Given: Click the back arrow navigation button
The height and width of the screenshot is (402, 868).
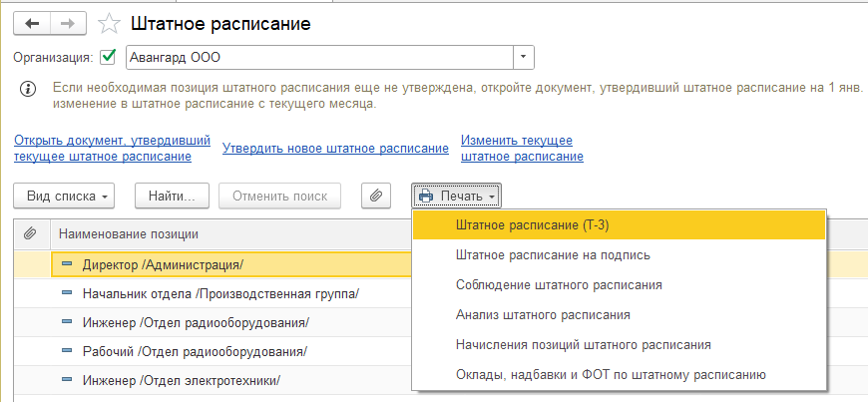Looking at the screenshot, I should click(32, 23).
